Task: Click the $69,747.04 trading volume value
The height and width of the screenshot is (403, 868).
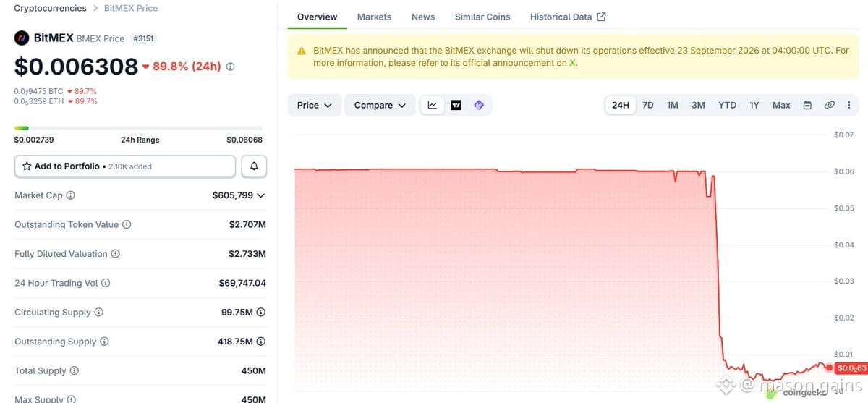Action: [242, 283]
